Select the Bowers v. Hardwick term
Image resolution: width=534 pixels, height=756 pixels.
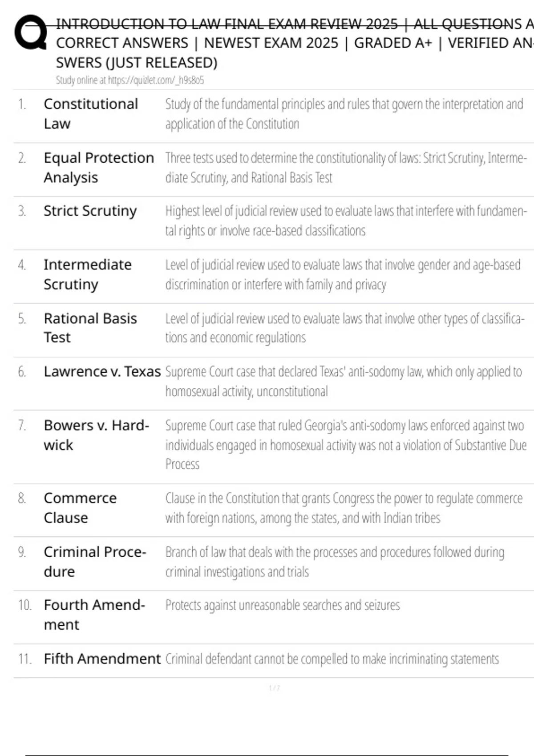[96, 435]
